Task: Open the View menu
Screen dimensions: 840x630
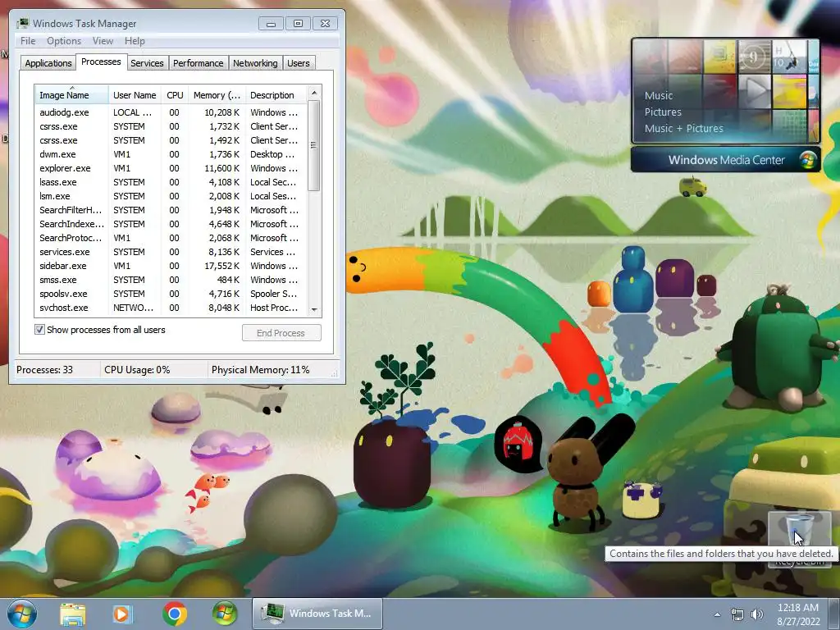Action: click(x=103, y=41)
